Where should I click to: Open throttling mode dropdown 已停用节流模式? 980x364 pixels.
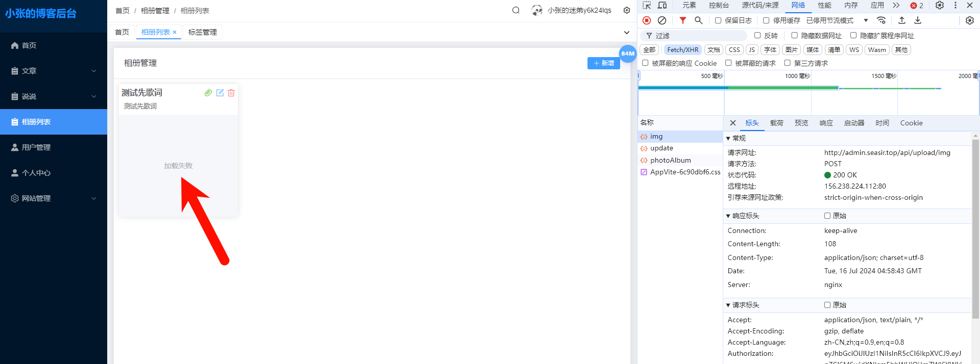tap(837, 20)
